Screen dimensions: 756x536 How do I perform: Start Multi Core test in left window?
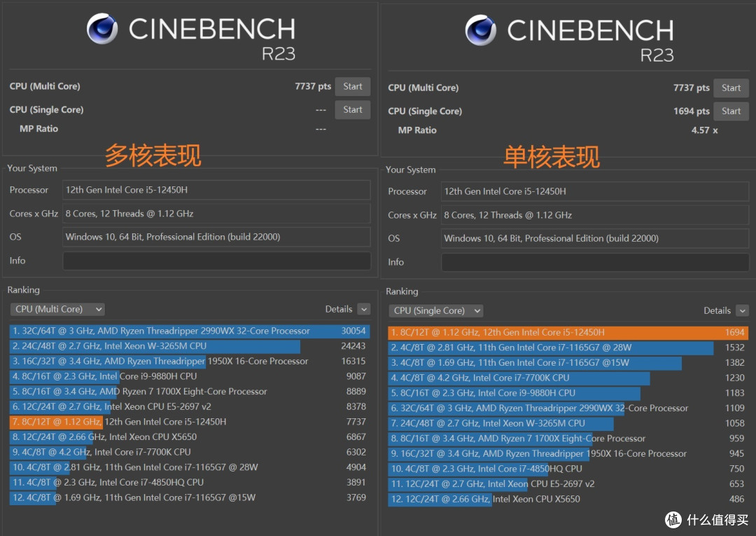[353, 86]
